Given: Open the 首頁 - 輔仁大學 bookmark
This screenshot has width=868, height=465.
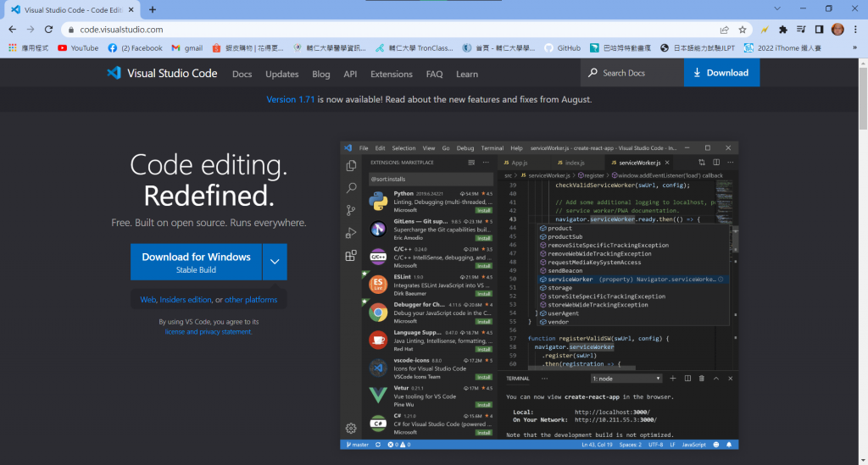Looking at the screenshot, I should coord(498,48).
